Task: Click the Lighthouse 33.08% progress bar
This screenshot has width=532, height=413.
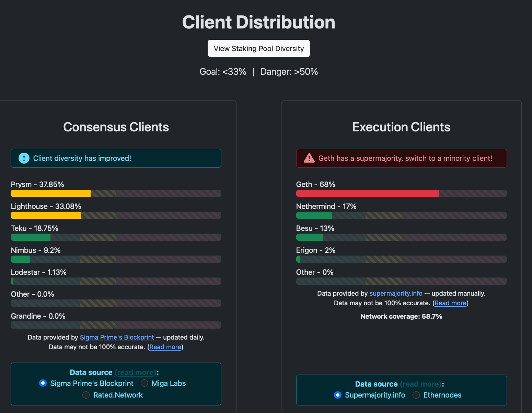Action: pyautogui.click(x=116, y=215)
